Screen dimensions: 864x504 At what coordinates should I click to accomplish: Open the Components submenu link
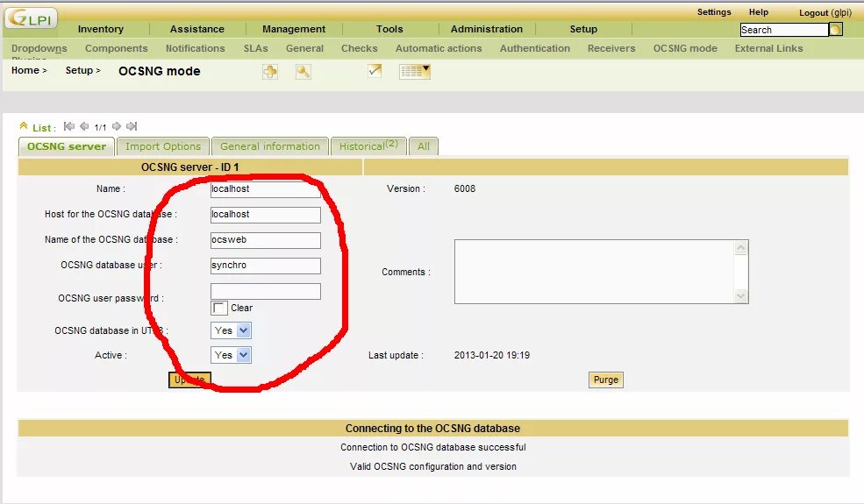(117, 48)
